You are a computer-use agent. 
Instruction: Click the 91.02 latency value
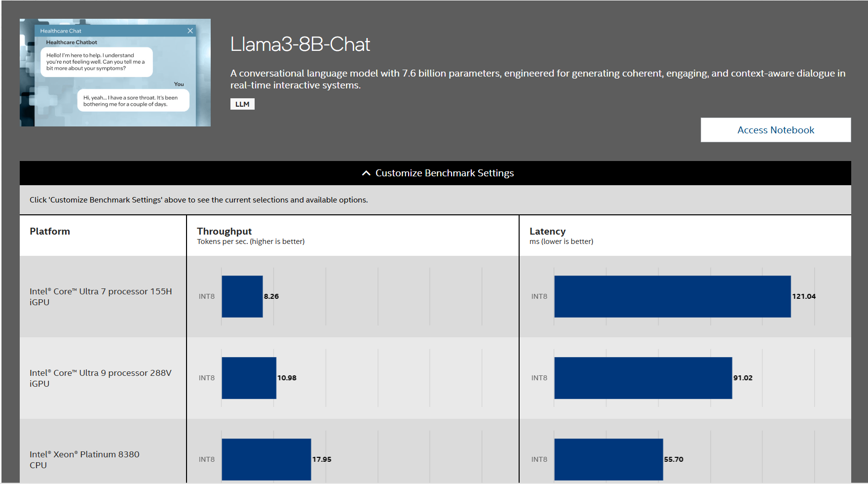[x=743, y=378]
